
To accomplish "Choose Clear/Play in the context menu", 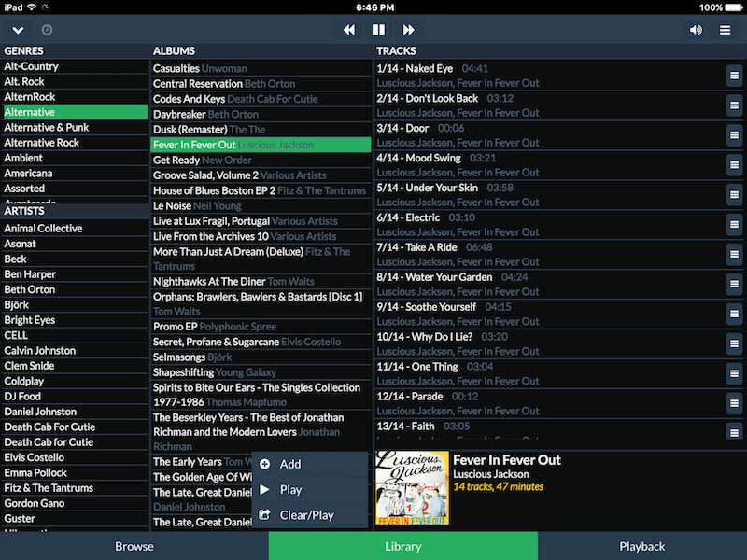I will (x=310, y=515).
